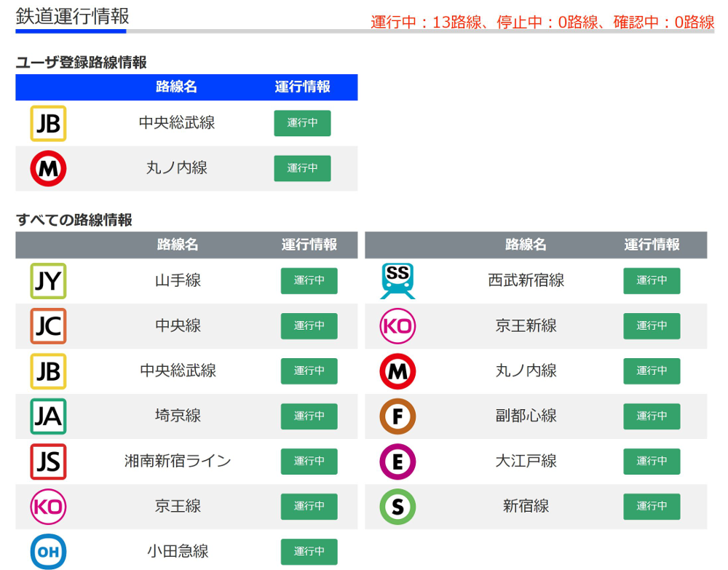Select the 京王線 route name
Image resolution: width=728 pixels, height=570 pixels.
(x=178, y=507)
